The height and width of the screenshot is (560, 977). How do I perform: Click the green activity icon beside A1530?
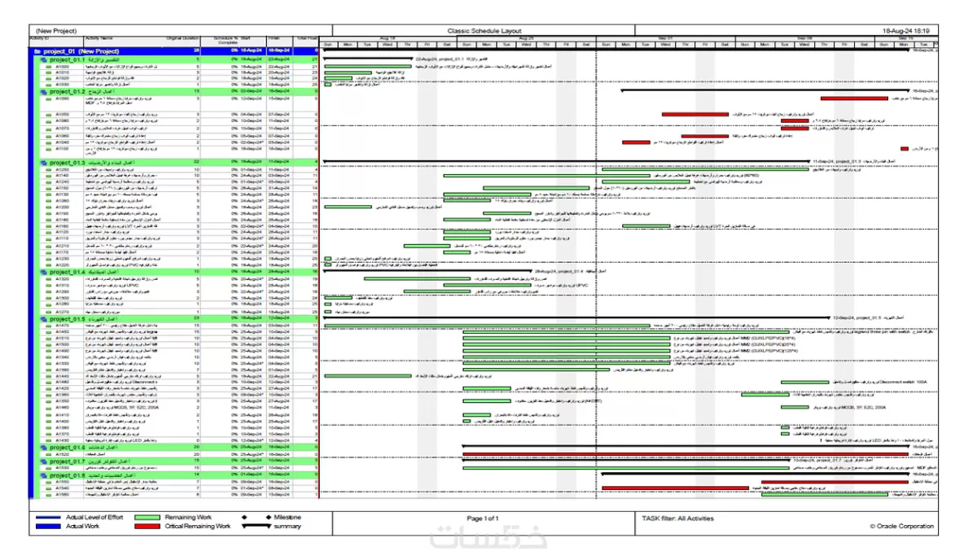pyautogui.click(x=49, y=467)
